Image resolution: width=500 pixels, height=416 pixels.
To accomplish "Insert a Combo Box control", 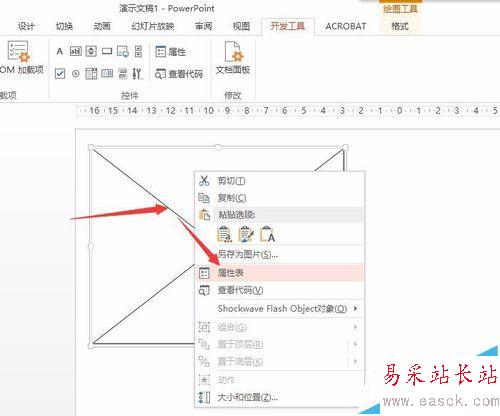I will [91, 73].
